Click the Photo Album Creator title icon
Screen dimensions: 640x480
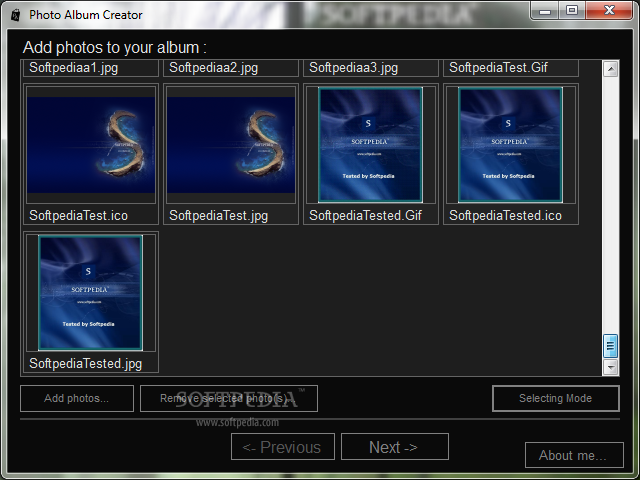(16, 16)
